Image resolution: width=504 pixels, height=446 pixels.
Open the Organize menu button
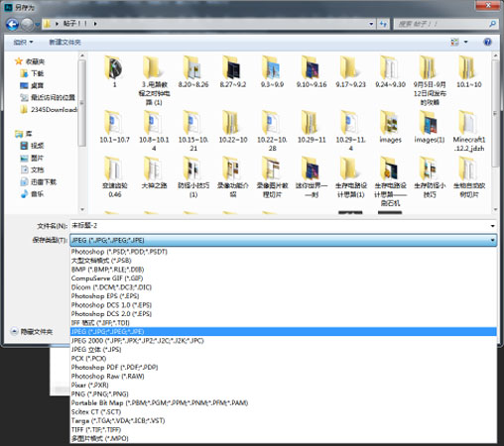pos(23,42)
